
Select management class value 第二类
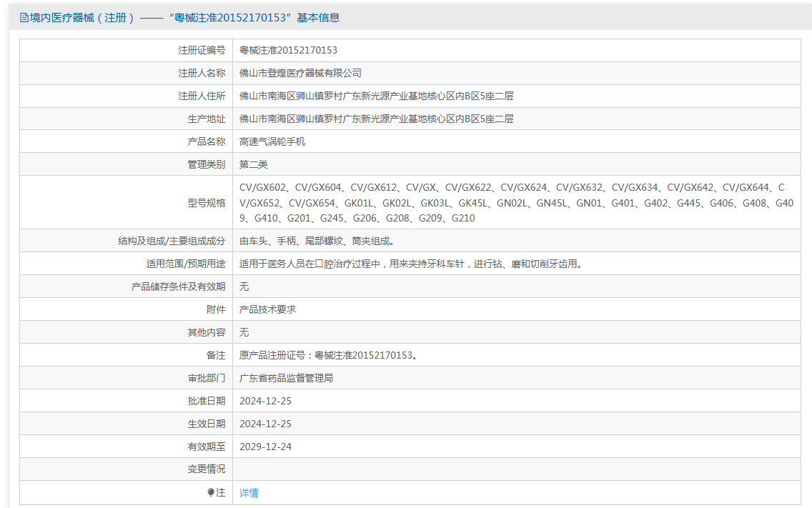[254, 164]
